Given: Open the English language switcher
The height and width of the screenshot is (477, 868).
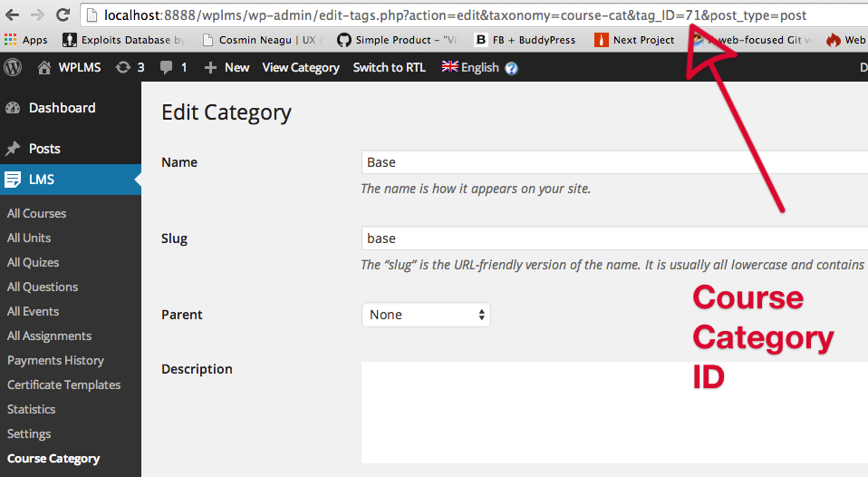Looking at the screenshot, I should [470, 68].
